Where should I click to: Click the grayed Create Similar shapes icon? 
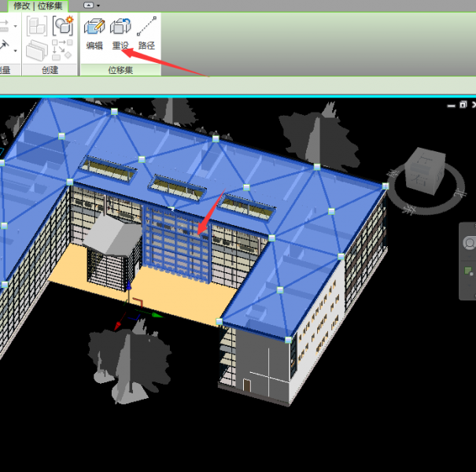(62, 50)
